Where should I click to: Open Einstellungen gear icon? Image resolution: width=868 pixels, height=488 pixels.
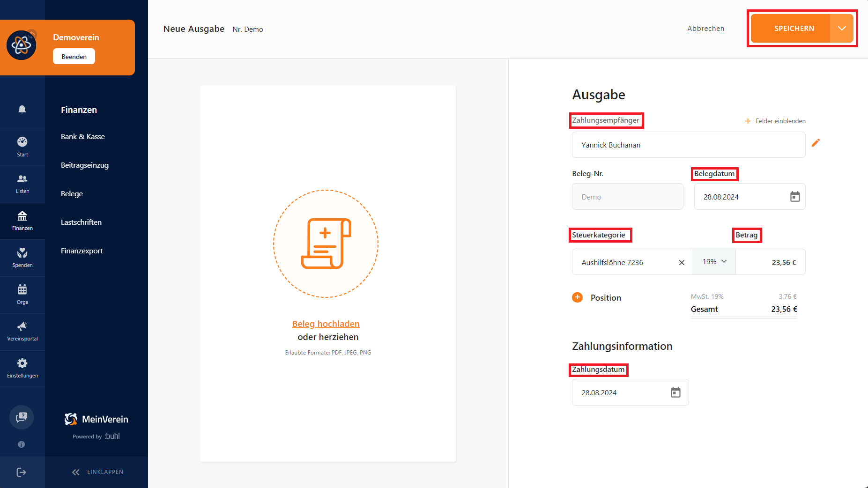click(22, 363)
